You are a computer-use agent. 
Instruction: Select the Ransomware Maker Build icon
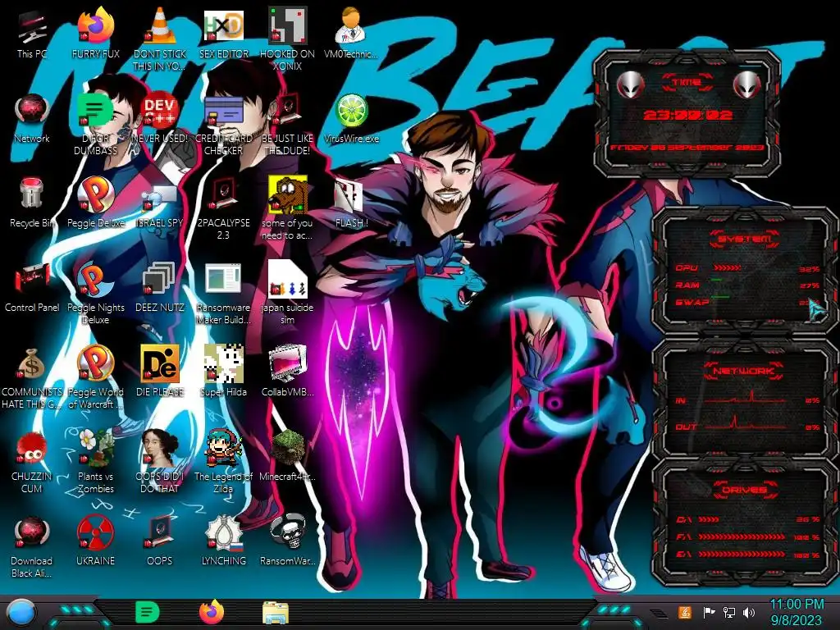(x=223, y=279)
